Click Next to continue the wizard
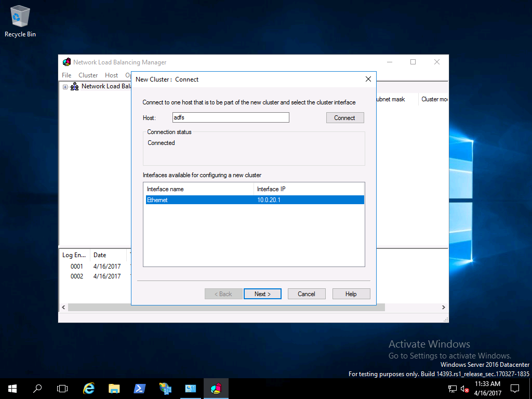 (x=262, y=294)
